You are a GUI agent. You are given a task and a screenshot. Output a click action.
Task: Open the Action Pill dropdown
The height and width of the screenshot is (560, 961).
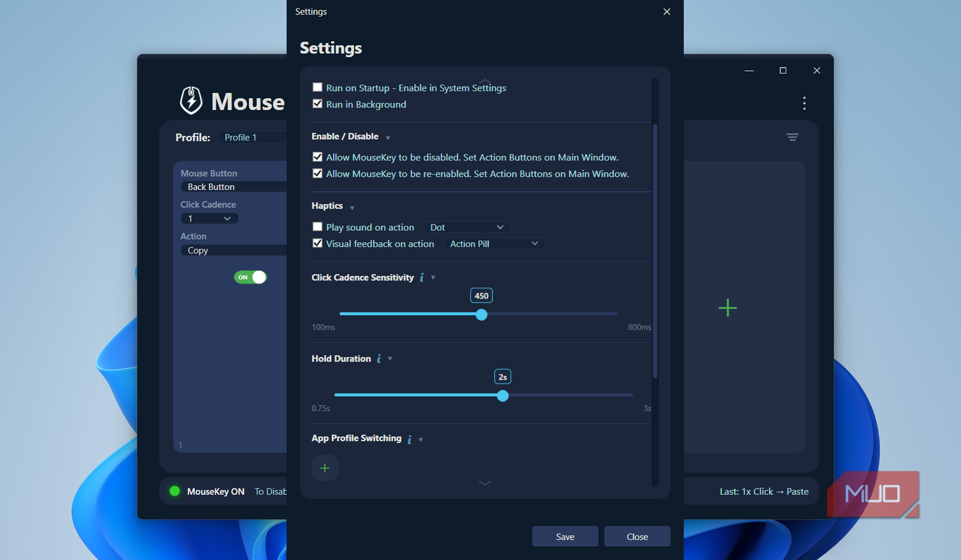[494, 244]
